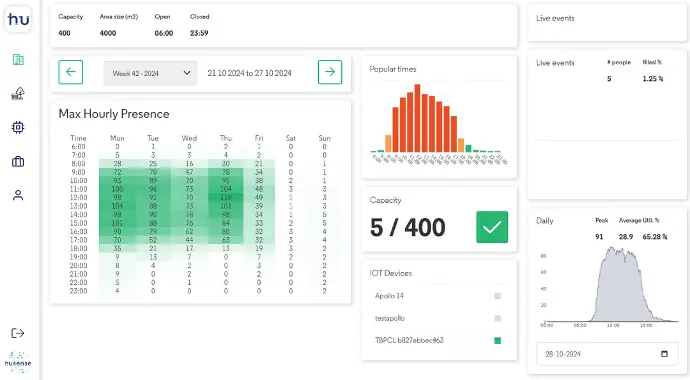
Task: Click the Average value 28.9
Action: pyautogui.click(x=626, y=237)
